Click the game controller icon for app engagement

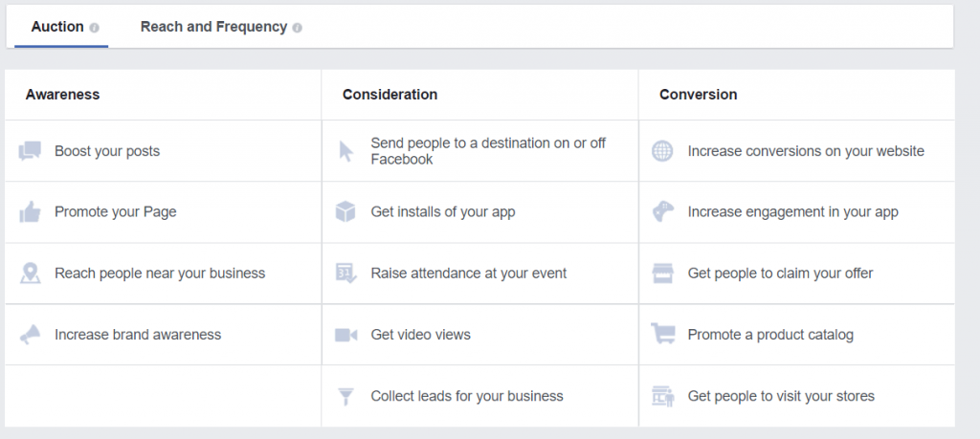[x=662, y=212]
